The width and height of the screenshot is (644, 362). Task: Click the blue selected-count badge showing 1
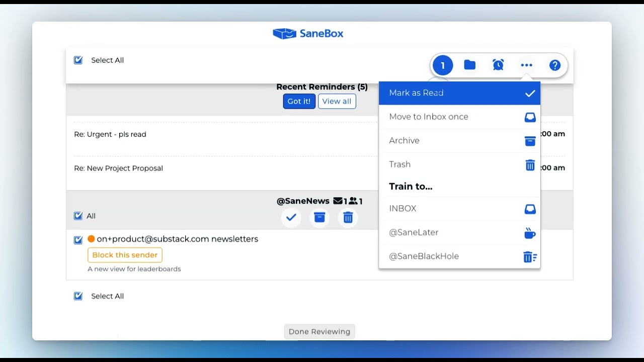click(443, 65)
